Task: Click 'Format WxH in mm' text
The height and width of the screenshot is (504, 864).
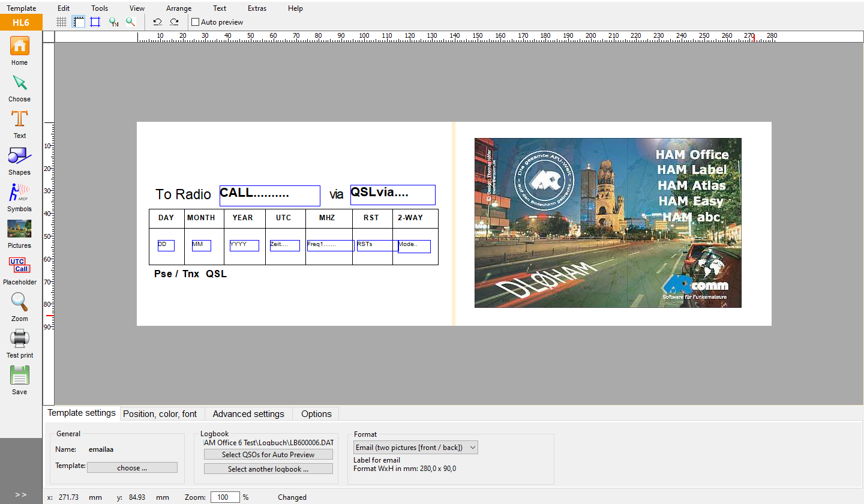Action: pyautogui.click(x=405, y=469)
